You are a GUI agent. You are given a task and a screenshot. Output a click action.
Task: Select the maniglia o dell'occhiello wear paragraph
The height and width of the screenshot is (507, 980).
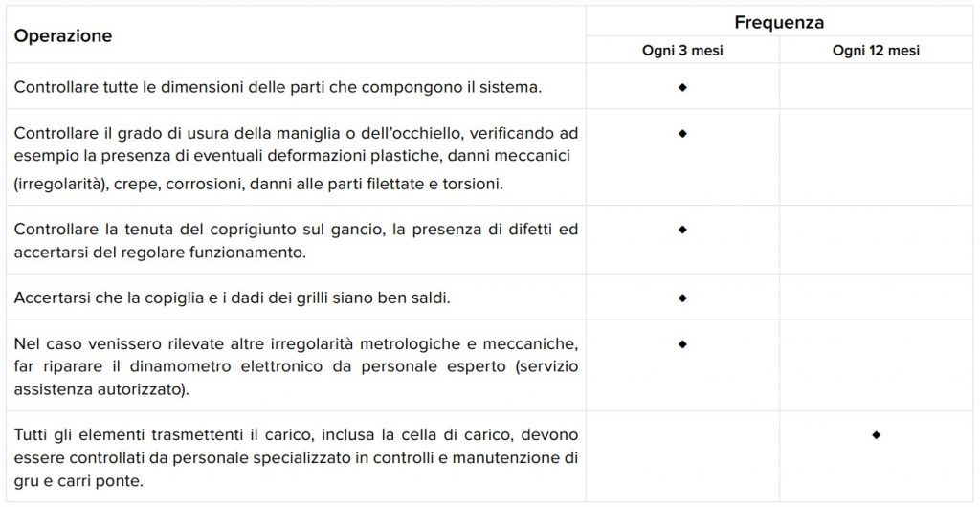[295, 157]
